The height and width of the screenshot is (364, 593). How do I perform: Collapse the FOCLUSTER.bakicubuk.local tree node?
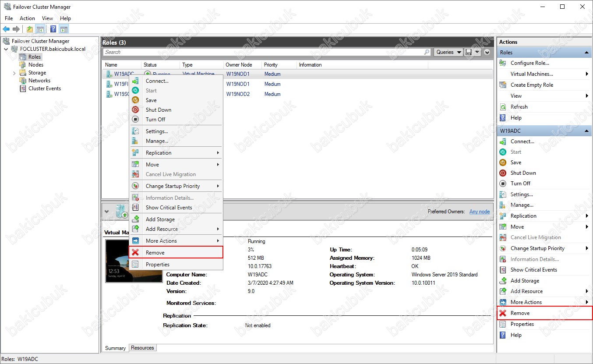point(6,49)
